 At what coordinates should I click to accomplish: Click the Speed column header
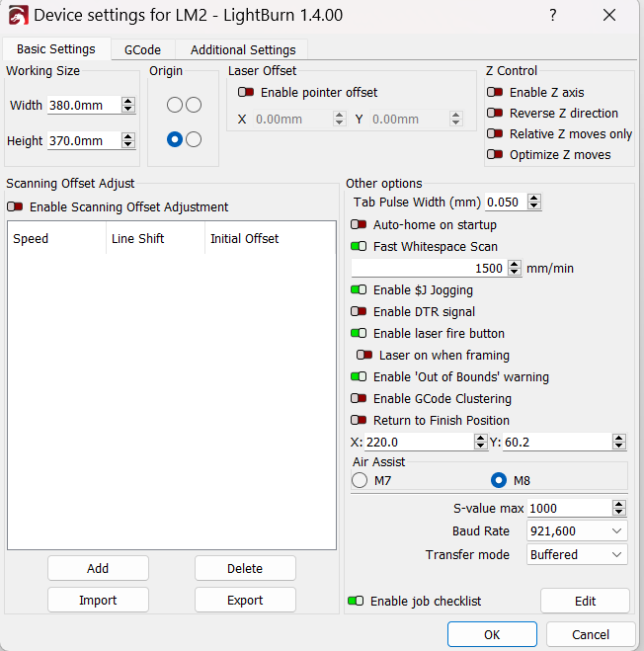click(x=57, y=238)
